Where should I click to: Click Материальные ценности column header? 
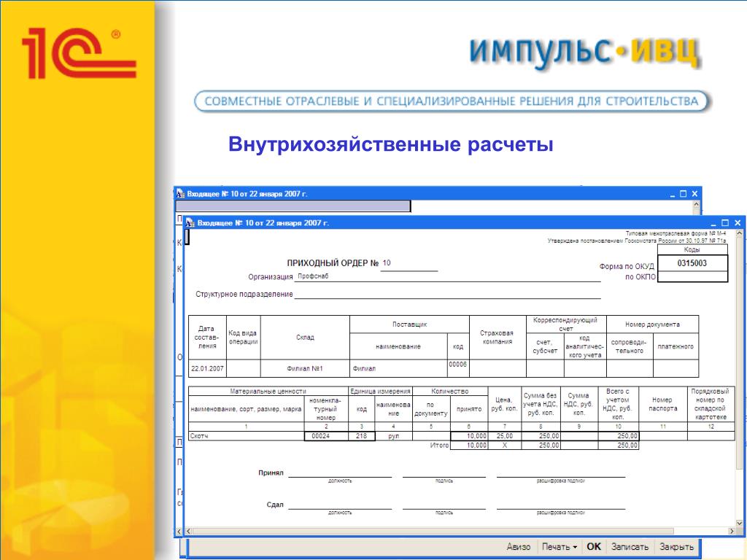click(x=268, y=391)
